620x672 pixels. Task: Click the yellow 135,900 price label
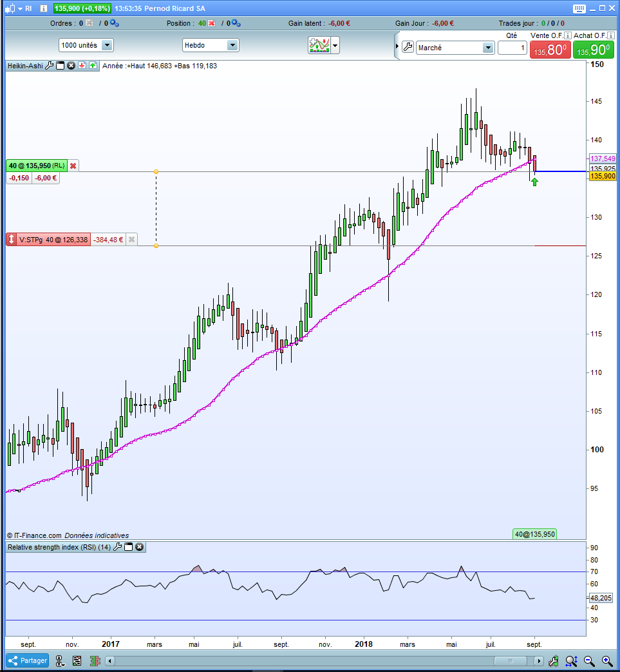click(x=603, y=176)
